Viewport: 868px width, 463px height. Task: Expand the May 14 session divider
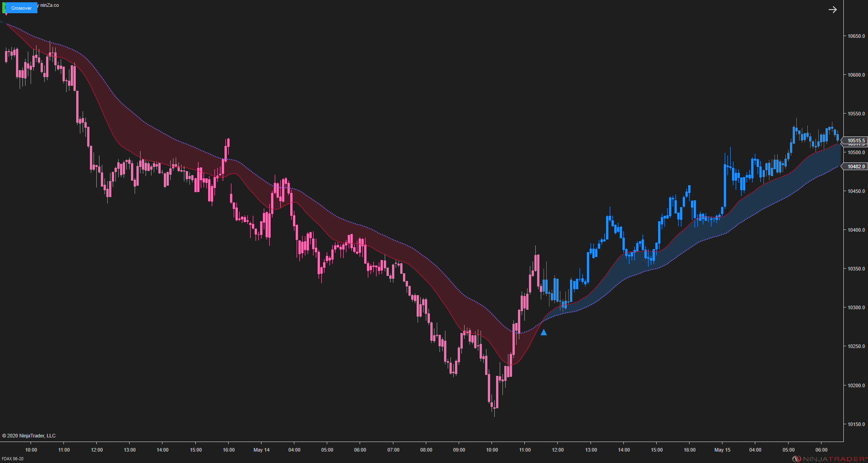[x=261, y=450]
